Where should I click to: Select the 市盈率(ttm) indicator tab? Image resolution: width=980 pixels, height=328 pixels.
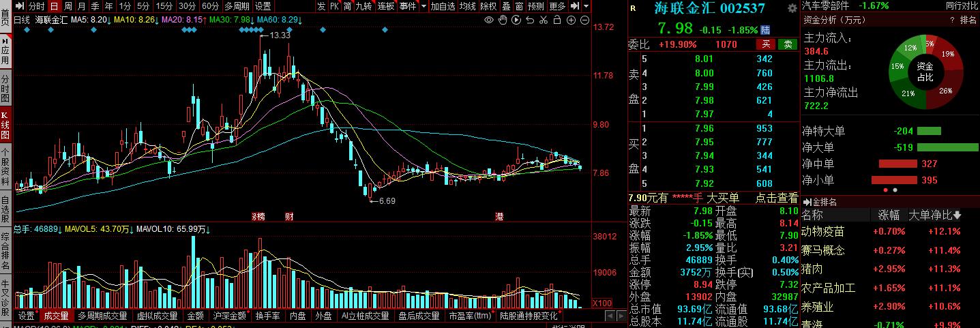click(470, 316)
